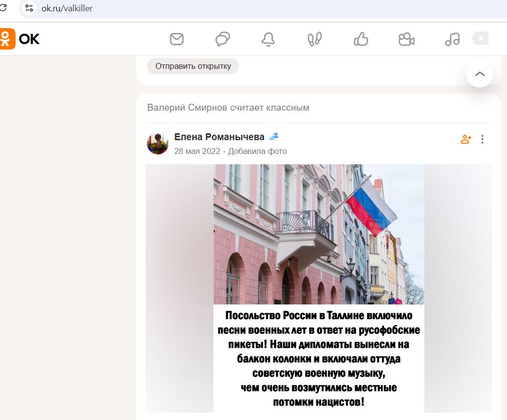This screenshot has width=507, height=420.
Task: Click the site settings icon in address bar
Action: (29, 8)
